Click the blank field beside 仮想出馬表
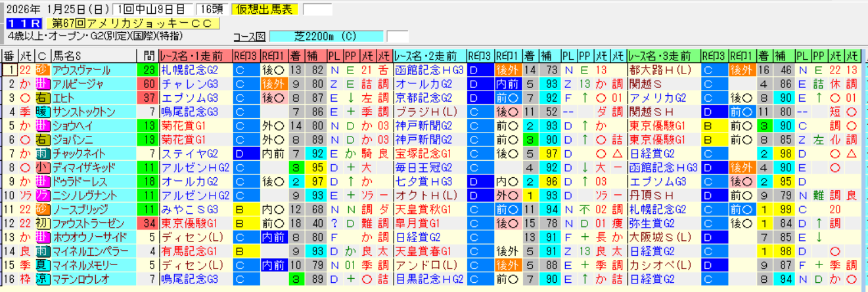 (x=317, y=9)
